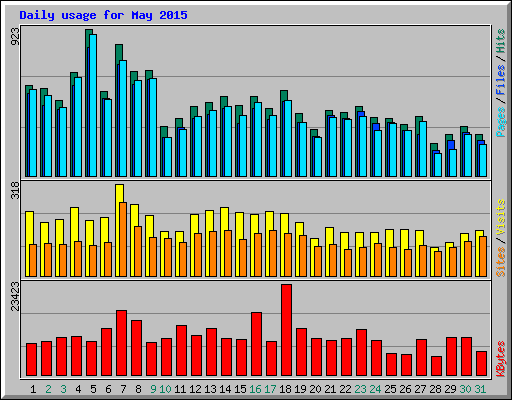Screen dimensions: 512x400
Task: Click the 318 axis label
Action: (x=15, y=190)
